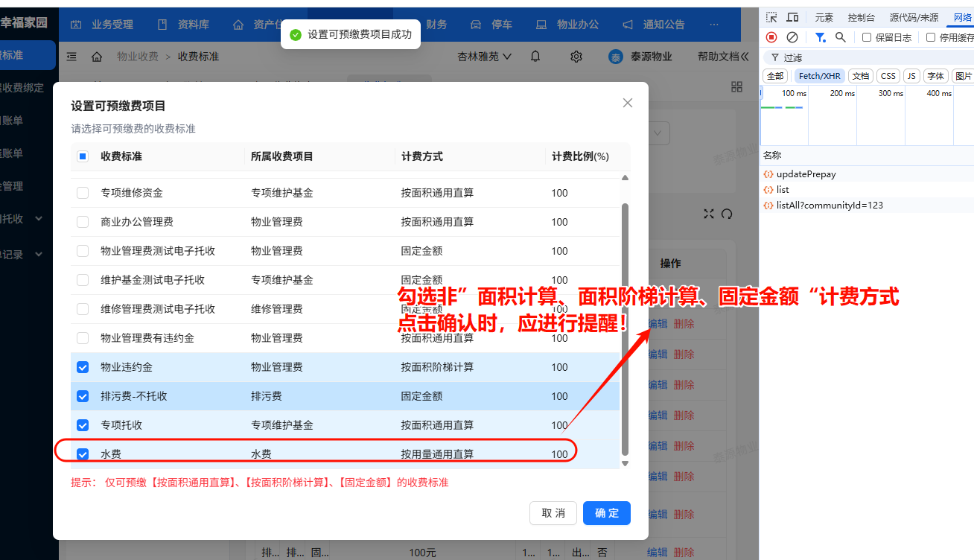Open the settings gear icon
This screenshot has width=974, height=560.
click(x=576, y=56)
